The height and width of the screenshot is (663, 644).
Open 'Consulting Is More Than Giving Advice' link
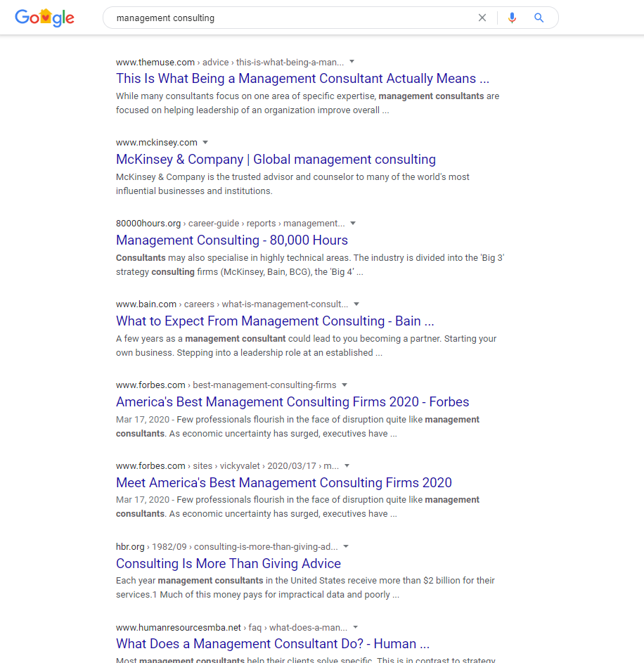[x=228, y=563]
